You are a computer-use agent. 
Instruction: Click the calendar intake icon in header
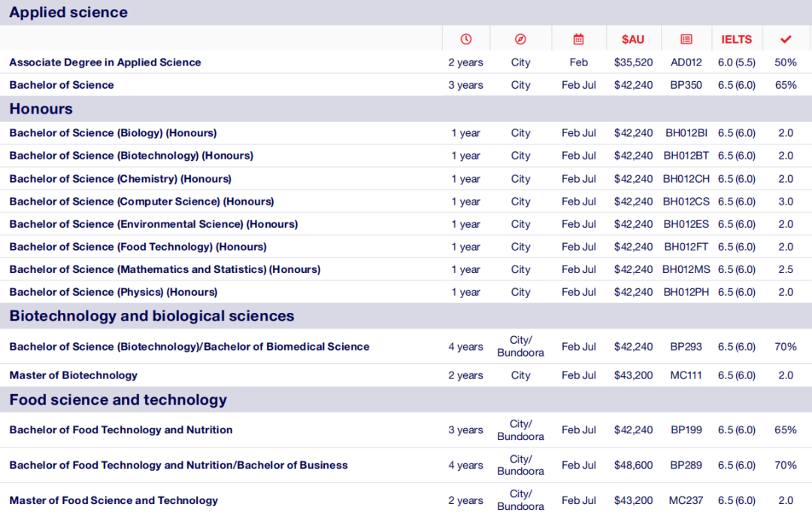(x=578, y=39)
